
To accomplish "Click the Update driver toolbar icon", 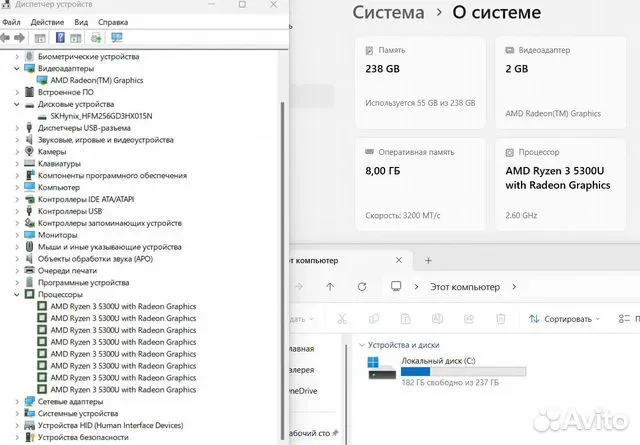I will click(96, 38).
